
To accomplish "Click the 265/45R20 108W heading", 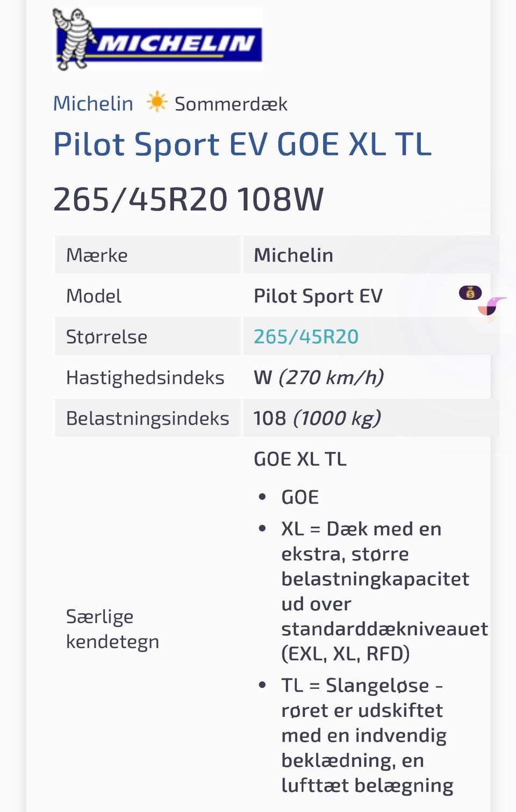I will click(x=188, y=199).
